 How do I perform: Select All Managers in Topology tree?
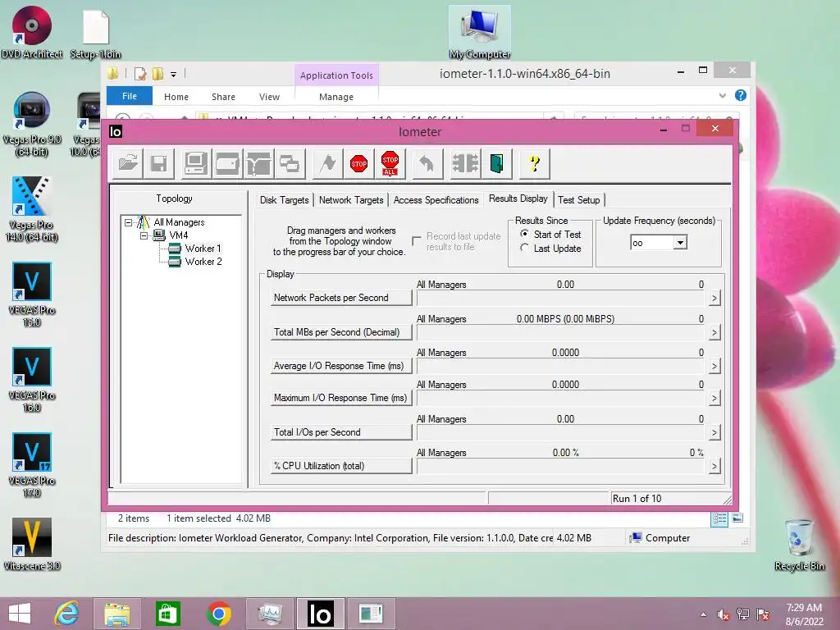coord(179,221)
